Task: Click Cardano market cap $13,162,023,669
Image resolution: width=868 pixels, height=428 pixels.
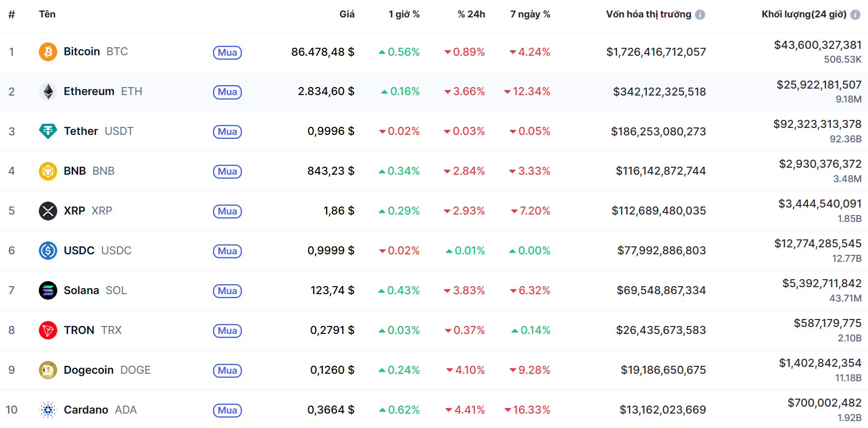Action: point(663,410)
